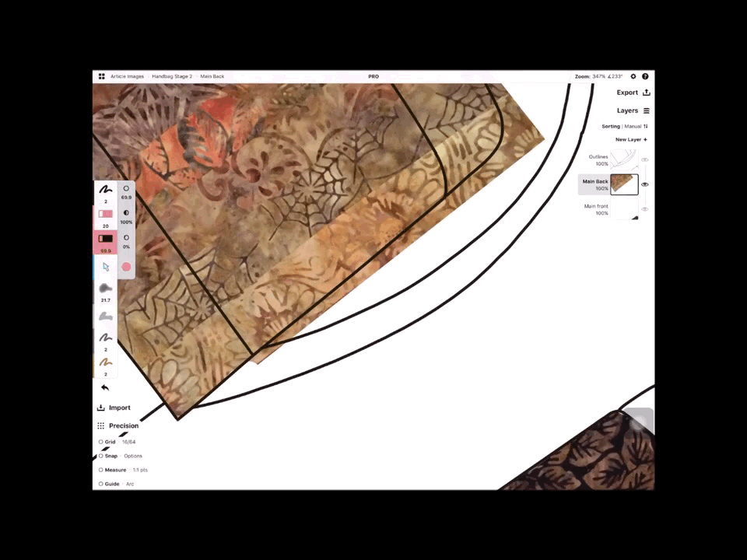Image resolution: width=747 pixels, height=560 pixels.
Task: Open settings gear icon
Action: (633, 76)
